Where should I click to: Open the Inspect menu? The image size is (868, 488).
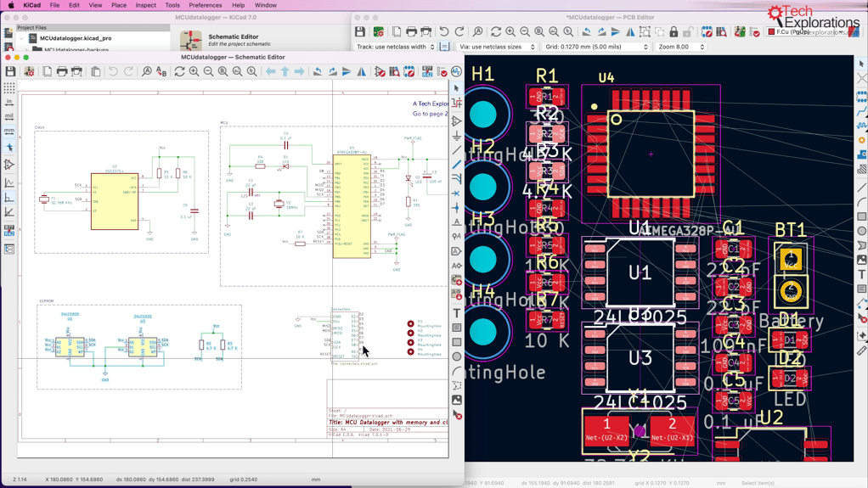tap(145, 5)
